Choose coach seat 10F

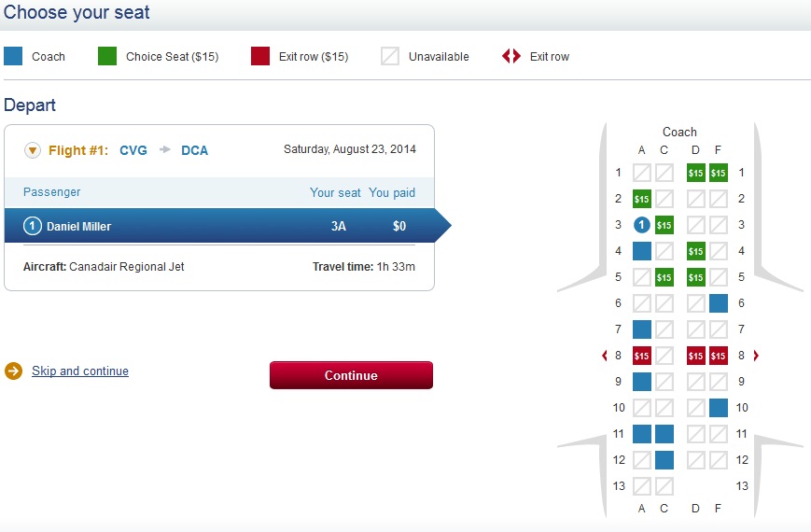click(x=718, y=408)
